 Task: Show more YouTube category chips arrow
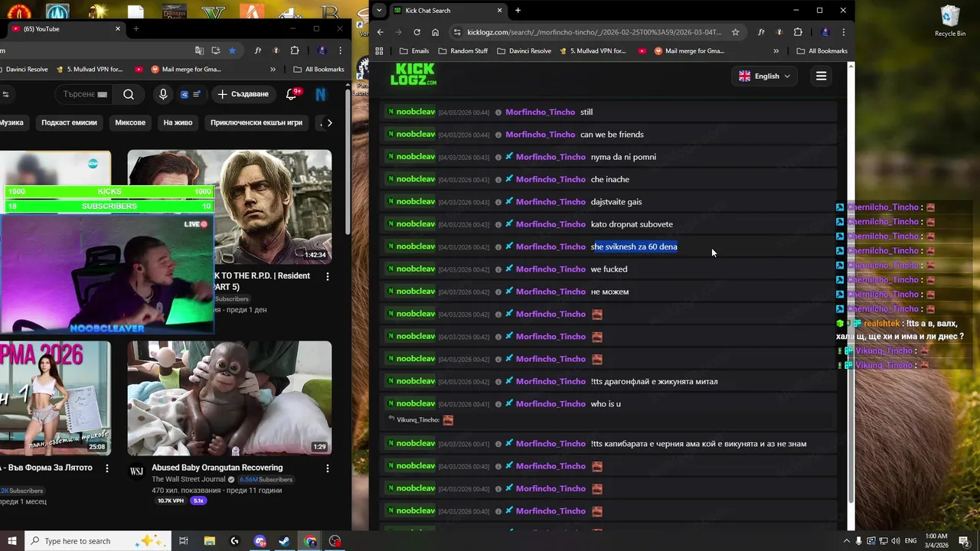pos(329,122)
